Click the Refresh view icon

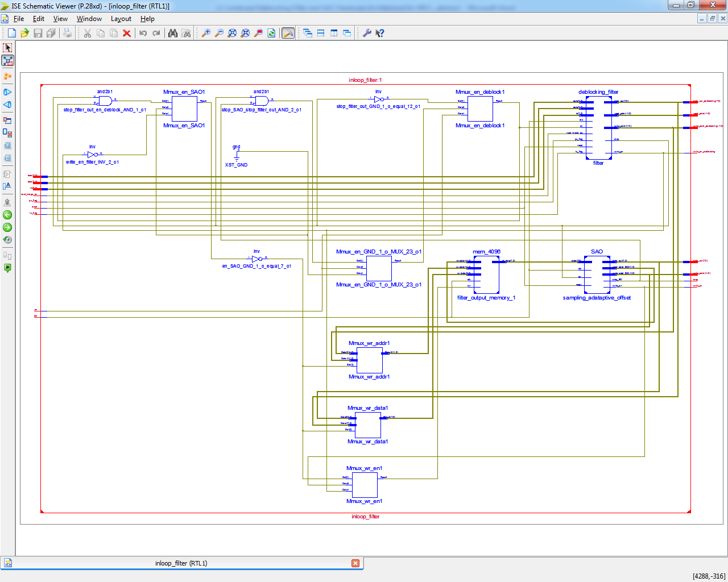tap(271, 33)
